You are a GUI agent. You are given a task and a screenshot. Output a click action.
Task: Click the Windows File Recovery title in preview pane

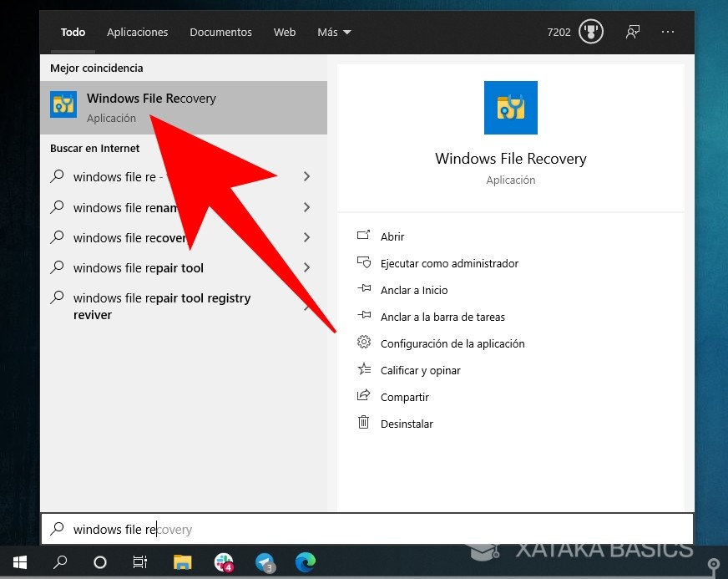[x=511, y=159]
